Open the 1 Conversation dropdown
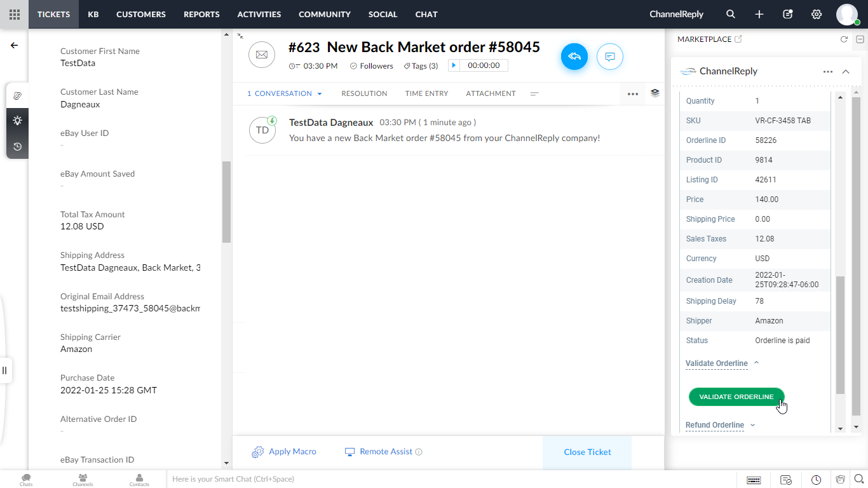Image resolution: width=868 pixels, height=488 pixels. [x=285, y=93]
